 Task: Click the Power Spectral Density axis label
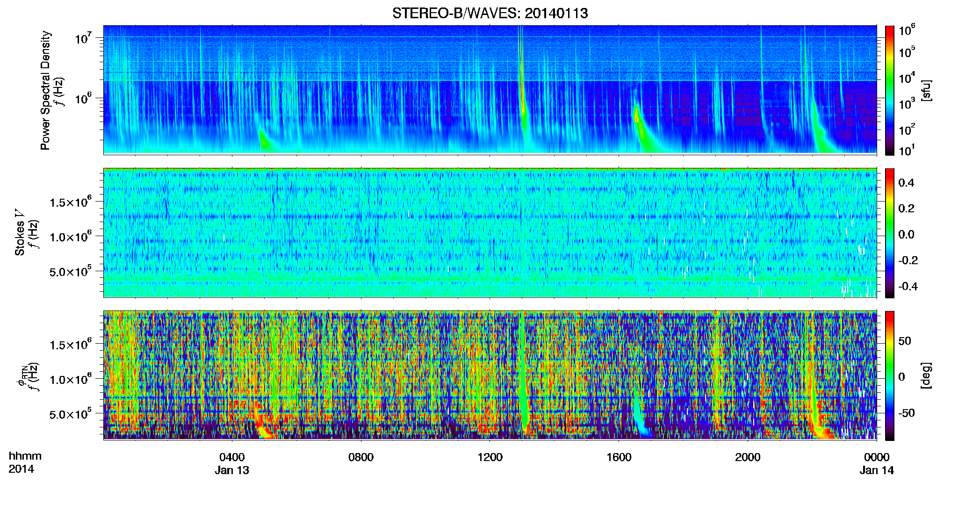coord(45,90)
